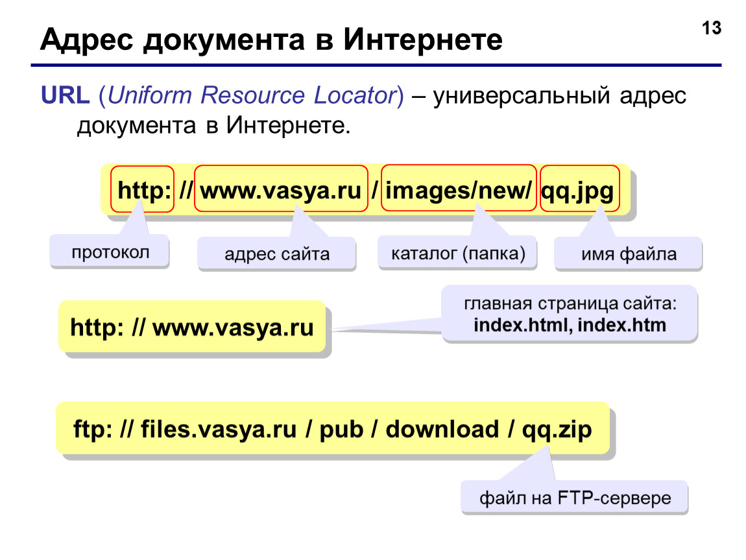The image size is (746, 560).
Task: Click the 'каталог (папка)' callout label
Action: 458,252
